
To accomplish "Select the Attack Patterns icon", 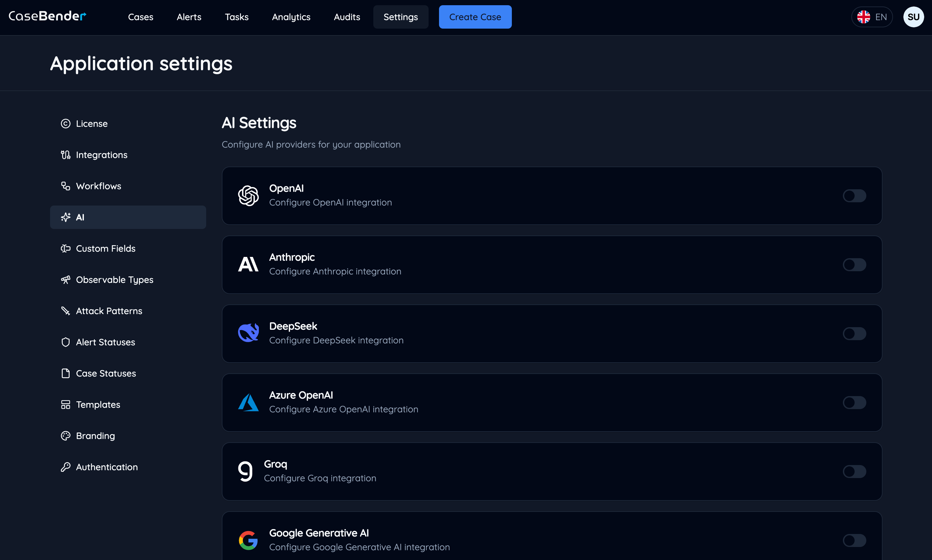I will (x=66, y=311).
